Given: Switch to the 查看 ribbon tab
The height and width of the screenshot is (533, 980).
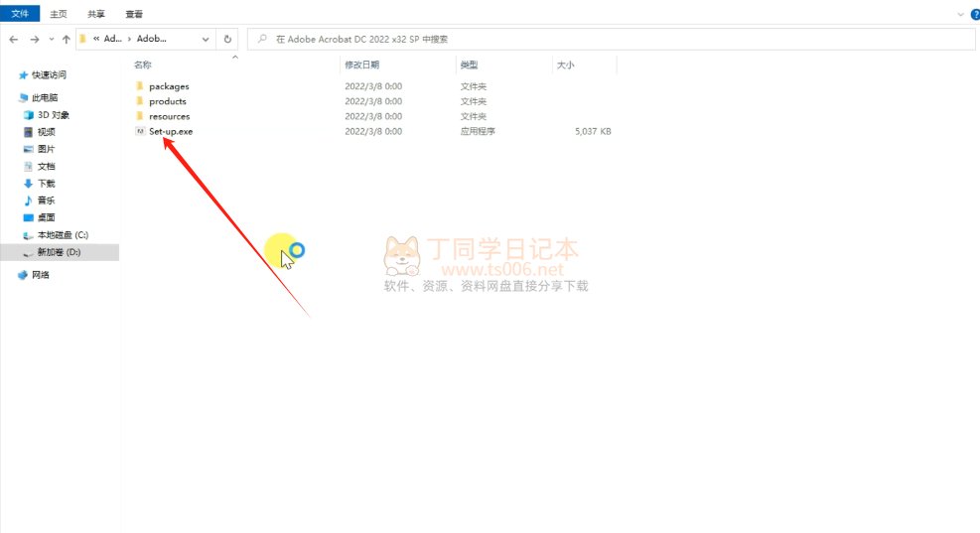Looking at the screenshot, I should coord(134,14).
